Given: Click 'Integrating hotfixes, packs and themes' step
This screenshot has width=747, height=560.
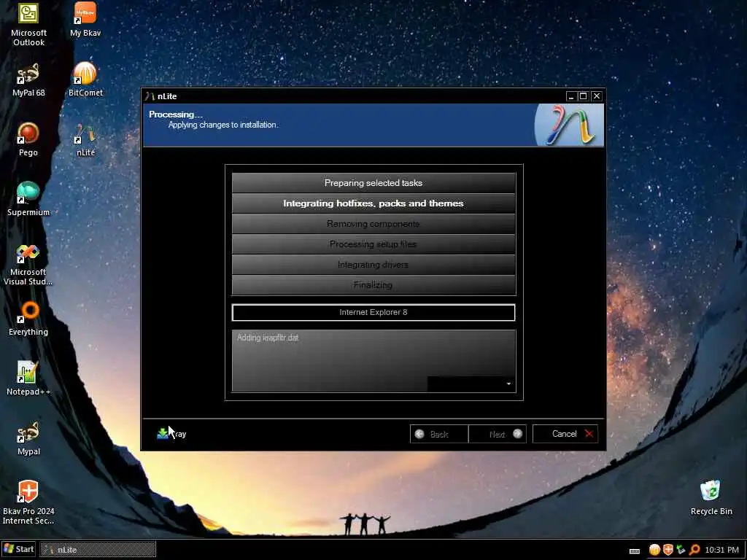Looking at the screenshot, I should pos(373,203).
